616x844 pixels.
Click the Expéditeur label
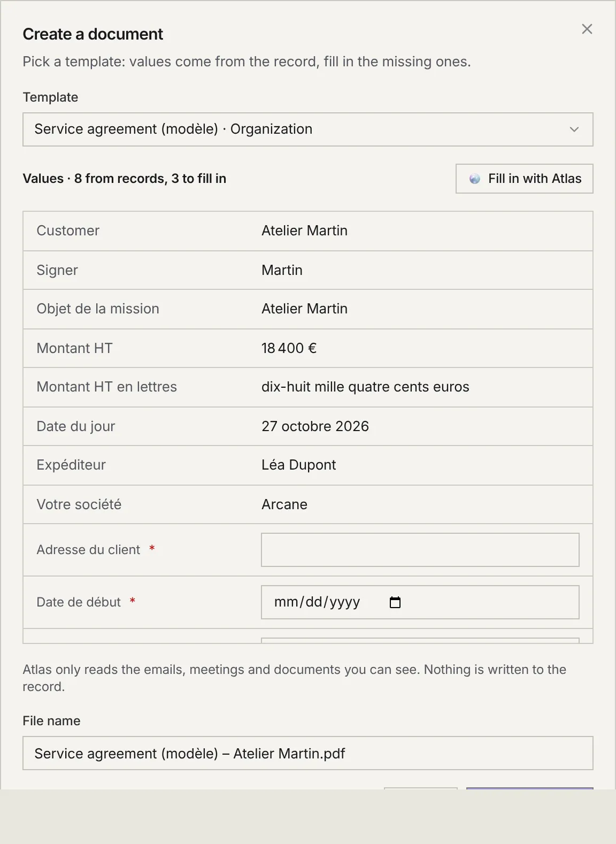pos(71,465)
